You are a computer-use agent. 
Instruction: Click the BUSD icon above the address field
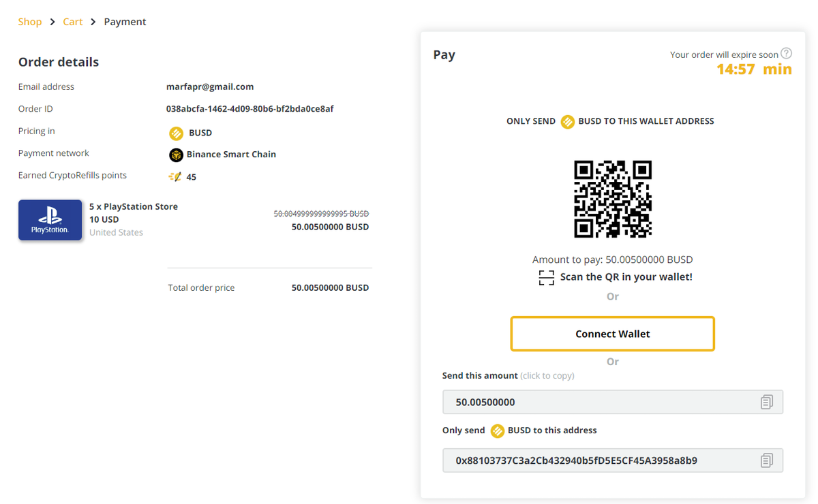click(498, 430)
